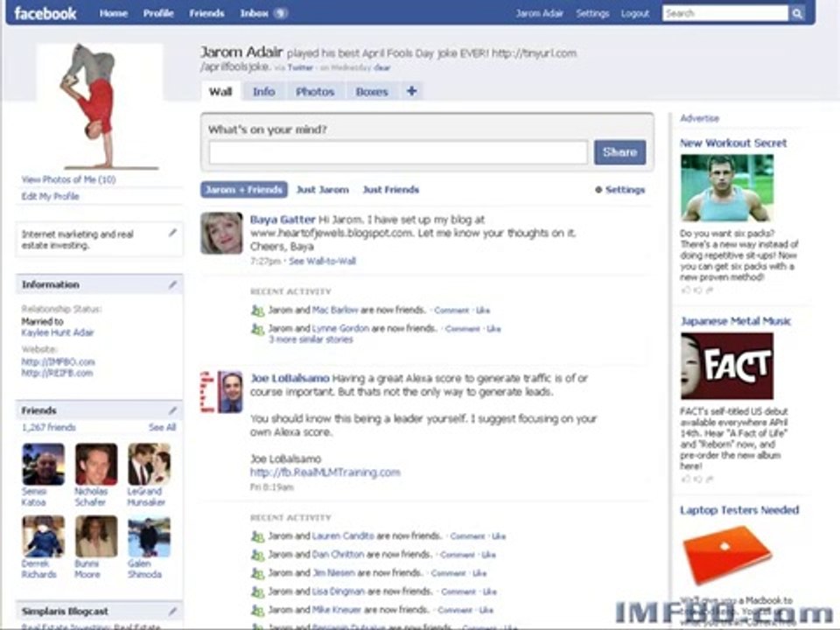Comment on the Lauren Candito friendship story
The image size is (840, 630).
467,536
